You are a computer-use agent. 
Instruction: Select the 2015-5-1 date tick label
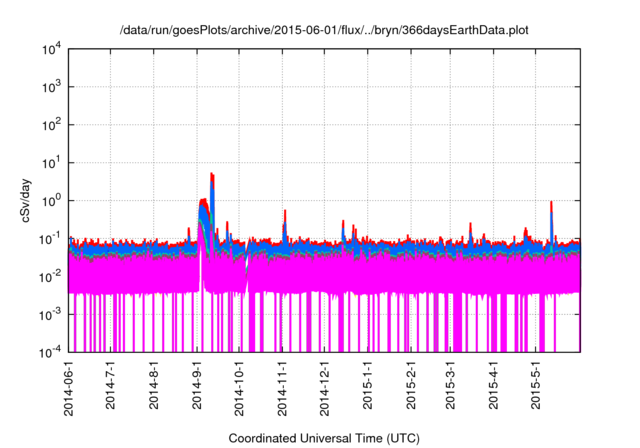click(x=536, y=386)
